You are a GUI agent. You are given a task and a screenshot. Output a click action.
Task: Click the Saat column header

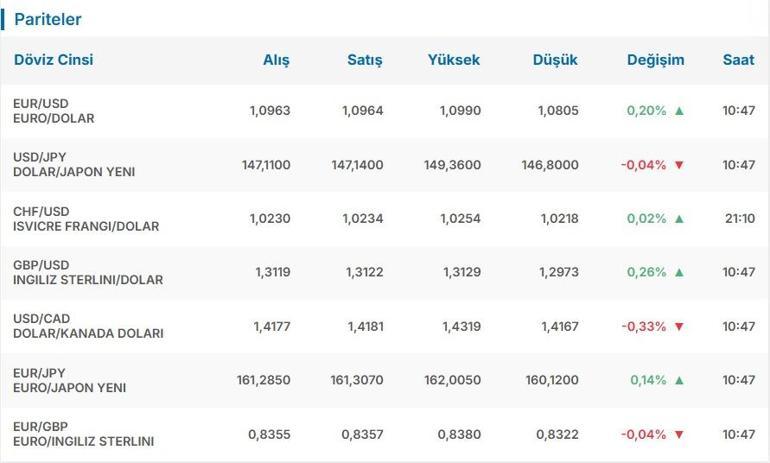click(x=738, y=60)
